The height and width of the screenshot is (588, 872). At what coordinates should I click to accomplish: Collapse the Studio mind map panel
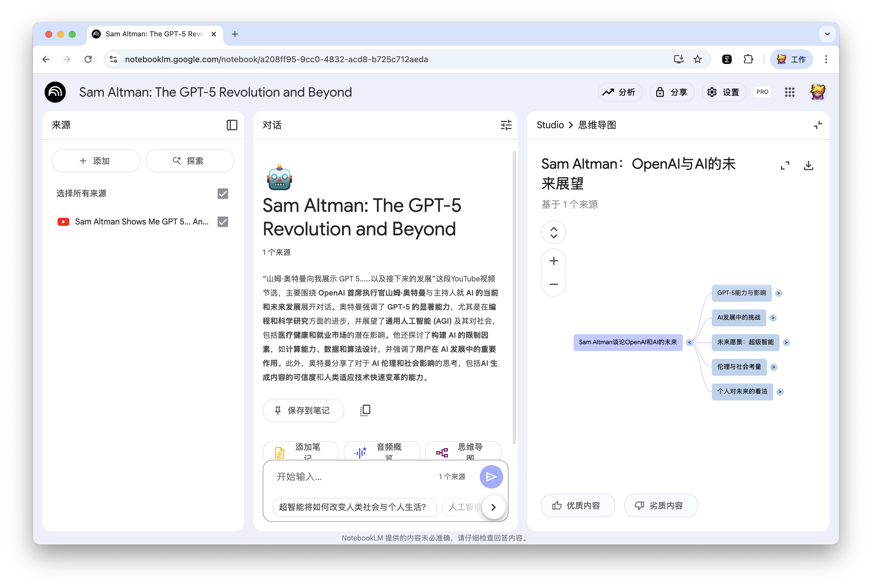click(818, 125)
